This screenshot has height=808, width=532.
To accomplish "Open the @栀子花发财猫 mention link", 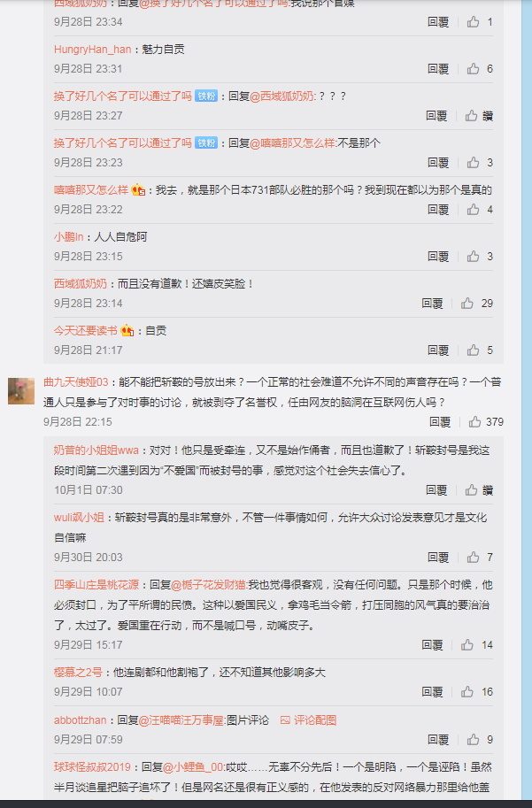I will pyautogui.click(x=209, y=584).
